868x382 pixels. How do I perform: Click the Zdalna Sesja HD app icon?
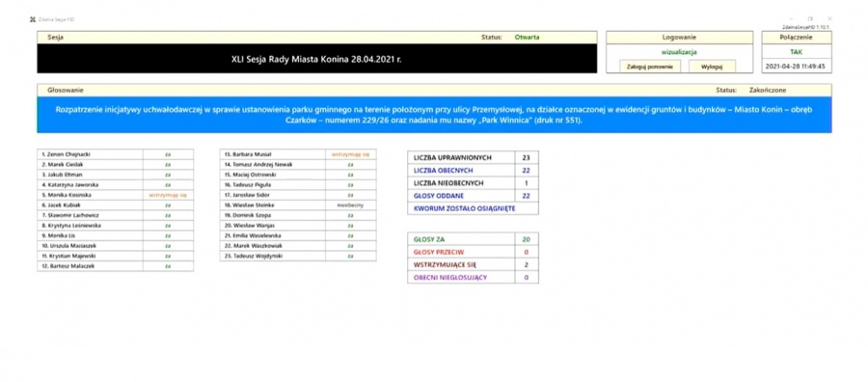point(32,19)
